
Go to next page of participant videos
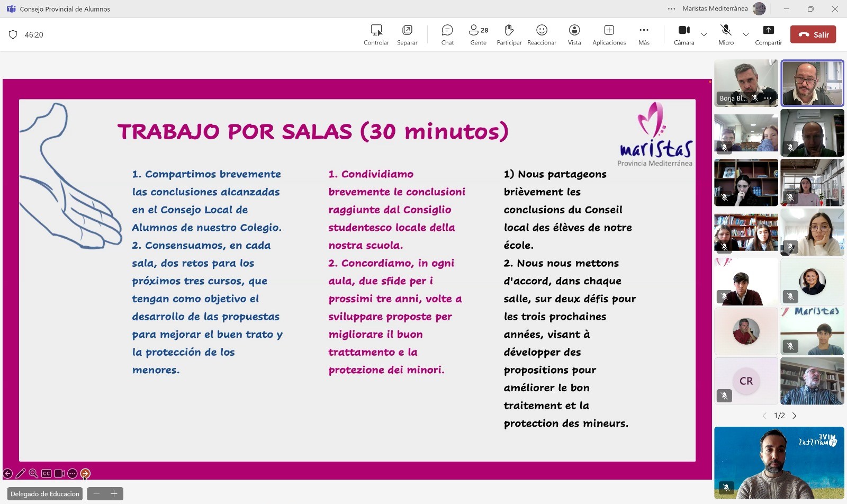click(x=794, y=416)
